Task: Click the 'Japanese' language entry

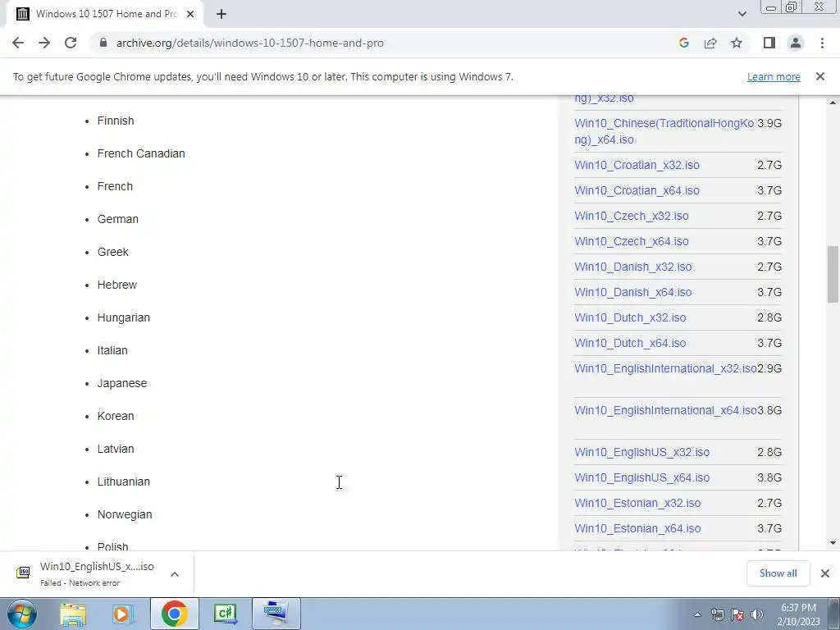Action: pos(121,384)
